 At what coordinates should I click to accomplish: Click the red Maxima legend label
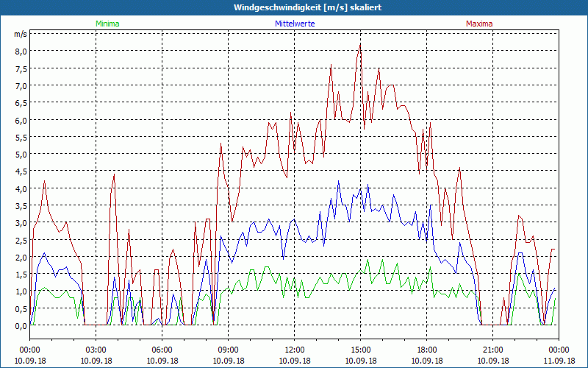coord(479,24)
